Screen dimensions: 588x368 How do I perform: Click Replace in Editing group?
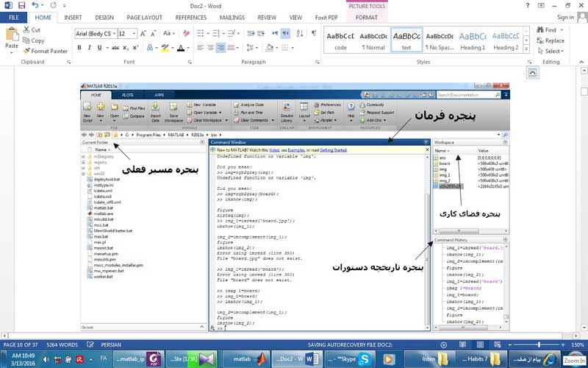coord(551,40)
